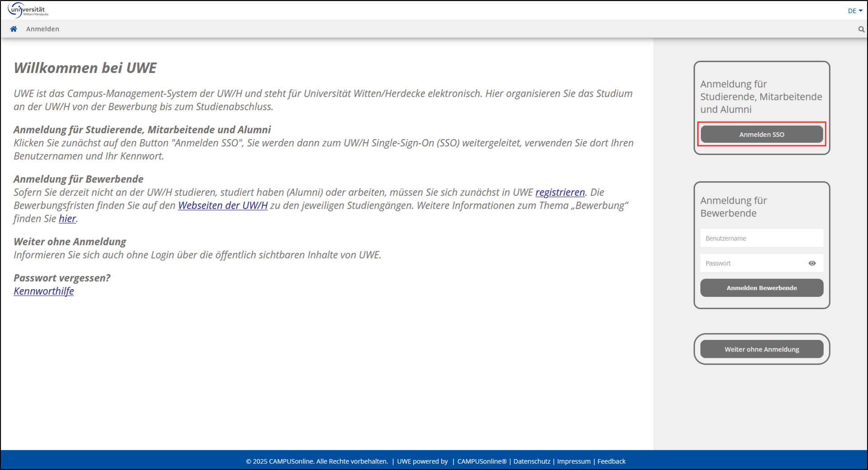Continue with Weiter ohne Anmeldung button
The image size is (868, 470).
[761, 349]
